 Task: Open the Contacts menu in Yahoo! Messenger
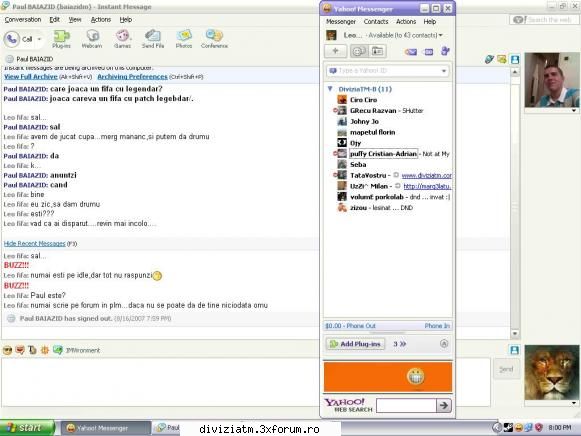[x=376, y=22]
